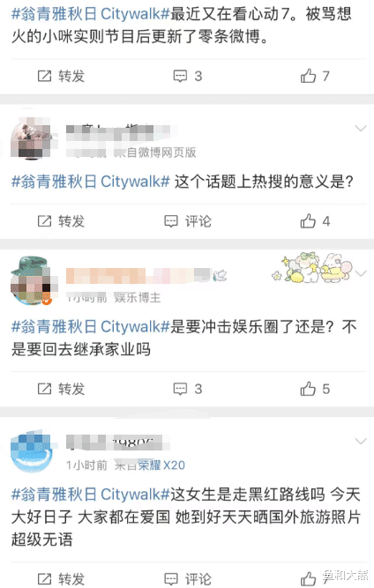The height and width of the screenshot is (588, 374).
Task: Expand chevron menu on 微博网页版 post
Action: 361,129
